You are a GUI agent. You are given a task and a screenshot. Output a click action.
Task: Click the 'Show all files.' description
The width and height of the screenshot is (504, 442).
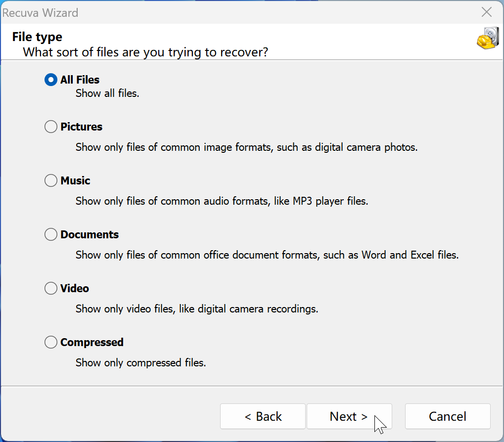point(107,93)
